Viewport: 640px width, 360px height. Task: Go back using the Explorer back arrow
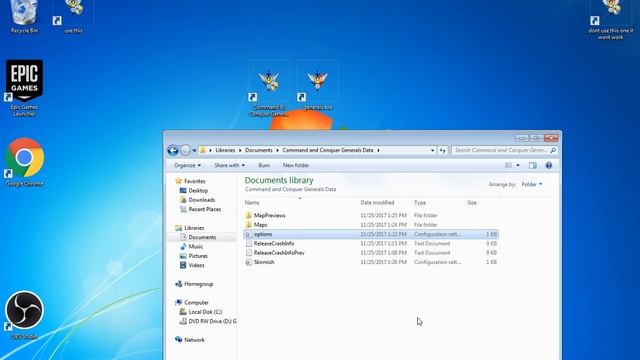pyautogui.click(x=173, y=150)
